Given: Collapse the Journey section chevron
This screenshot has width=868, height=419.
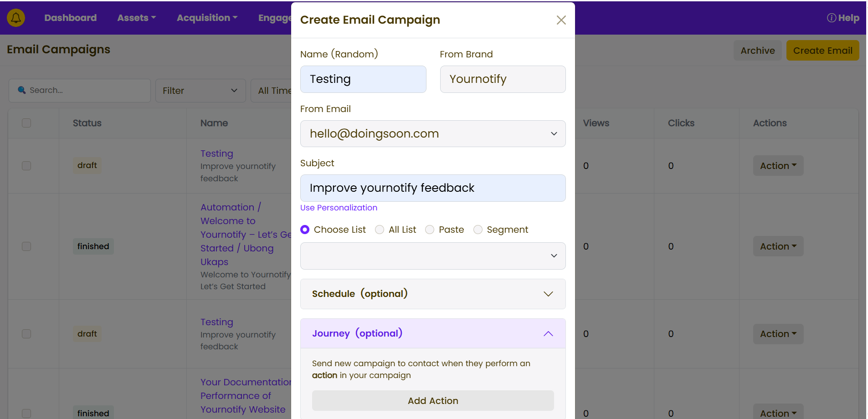Looking at the screenshot, I should pos(548,334).
